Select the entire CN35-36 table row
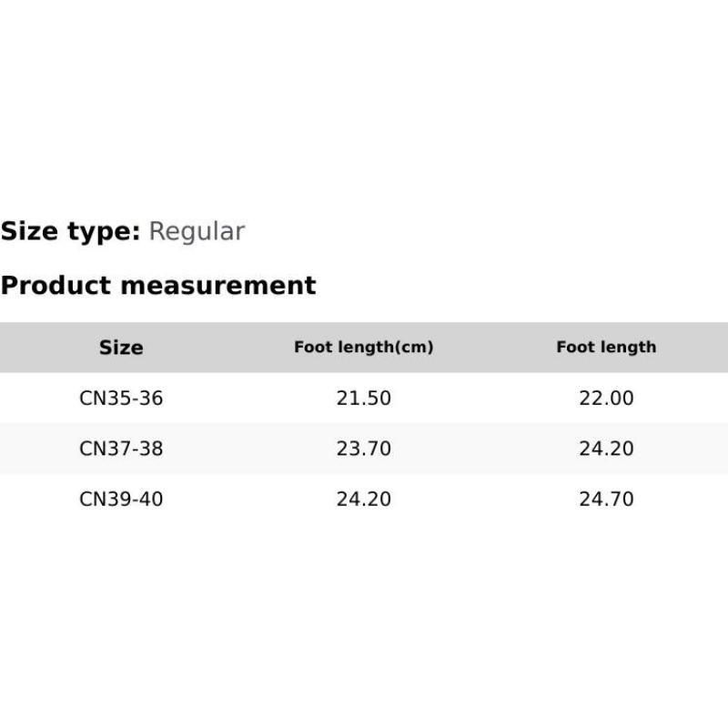Image resolution: width=728 pixels, height=728 pixels. [482, 399]
